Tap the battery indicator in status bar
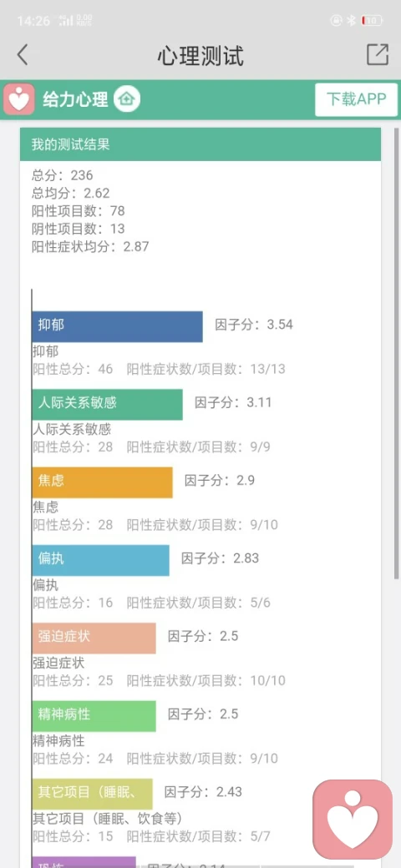Screen dimensions: 401x868 point(373,21)
